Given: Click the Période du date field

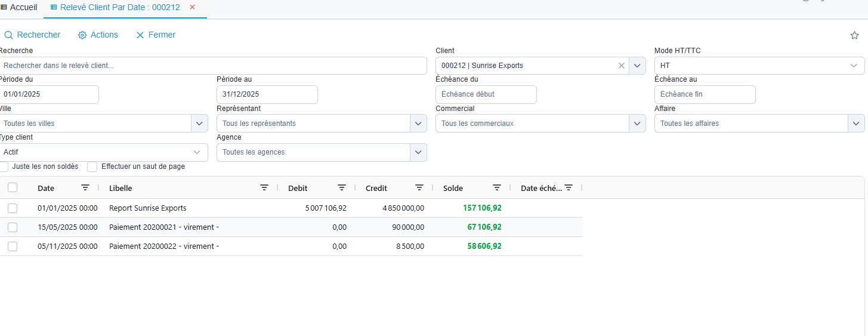Looking at the screenshot, I should 50,94.
